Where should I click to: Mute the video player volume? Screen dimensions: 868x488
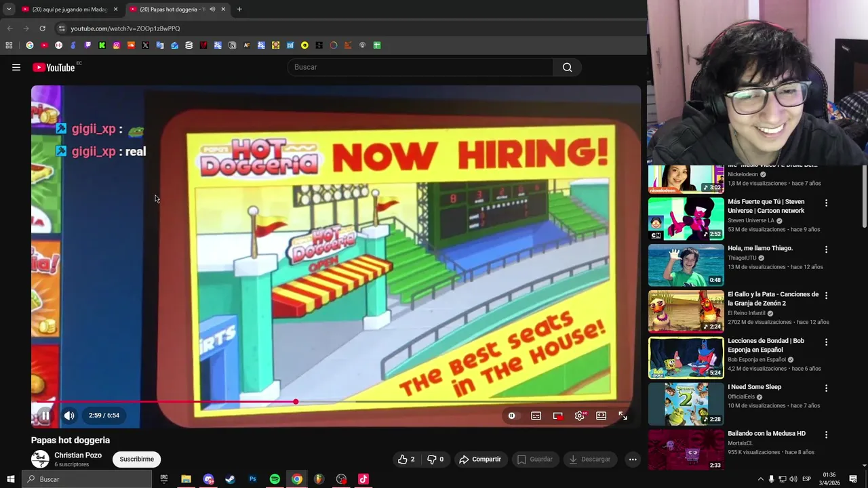point(69,415)
